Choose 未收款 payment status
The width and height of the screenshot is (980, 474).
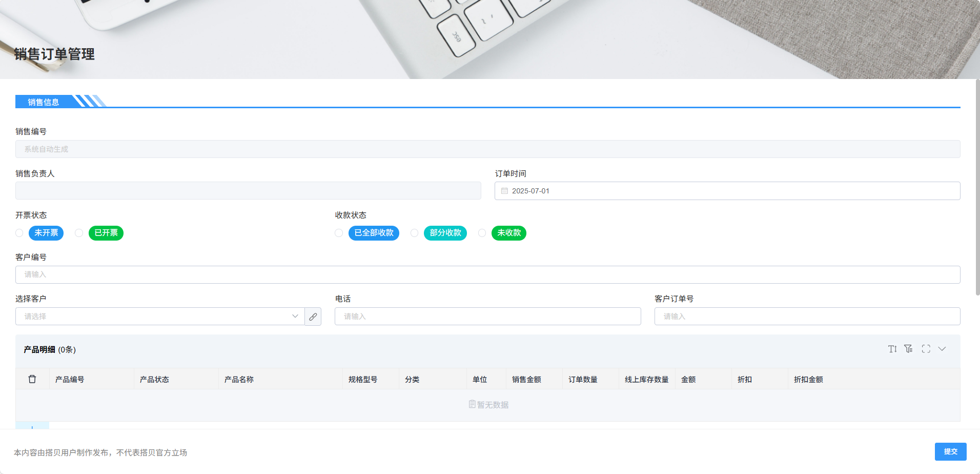pyautogui.click(x=482, y=233)
